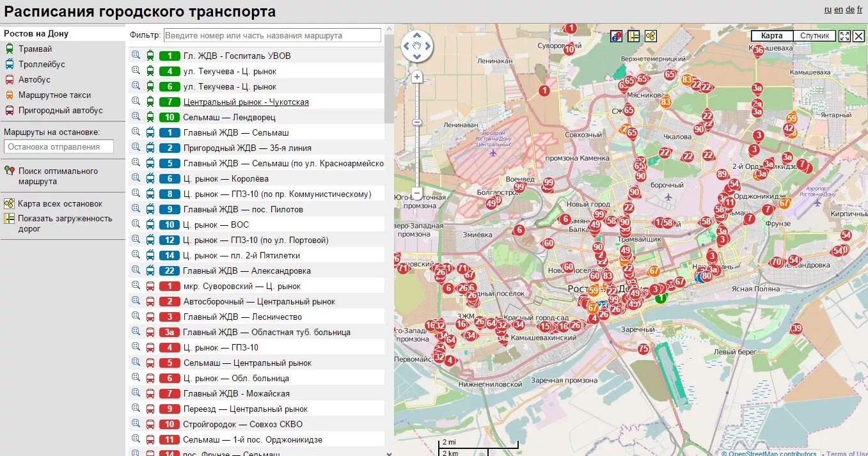Click magnifier icon for Главный ЖДВ — Лесничество
The height and width of the screenshot is (456, 868).
tap(136, 316)
